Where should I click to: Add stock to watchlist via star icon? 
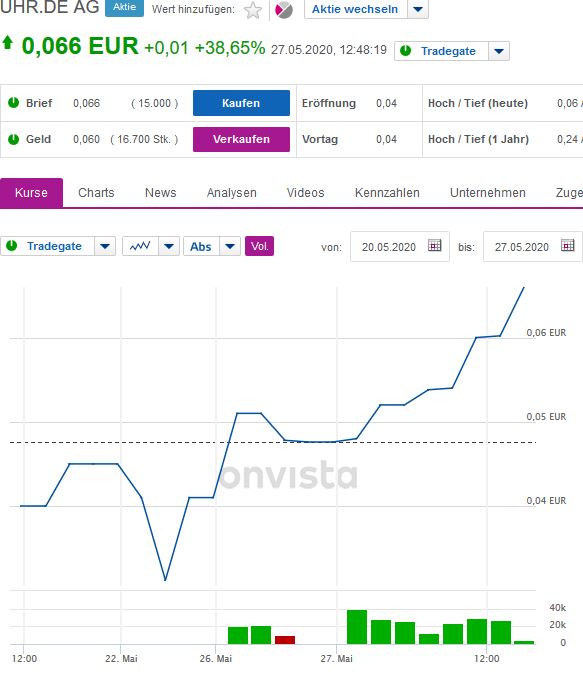click(253, 10)
